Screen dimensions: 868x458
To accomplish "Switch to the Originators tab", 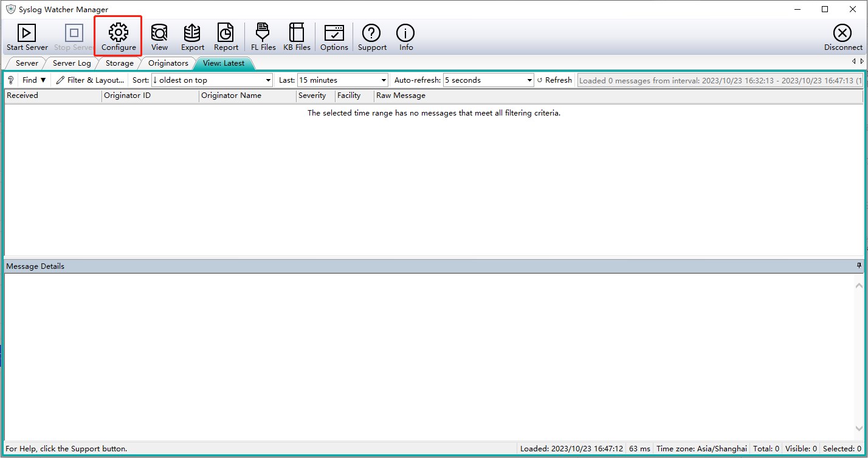I will pyautogui.click(x=168, y=63).
